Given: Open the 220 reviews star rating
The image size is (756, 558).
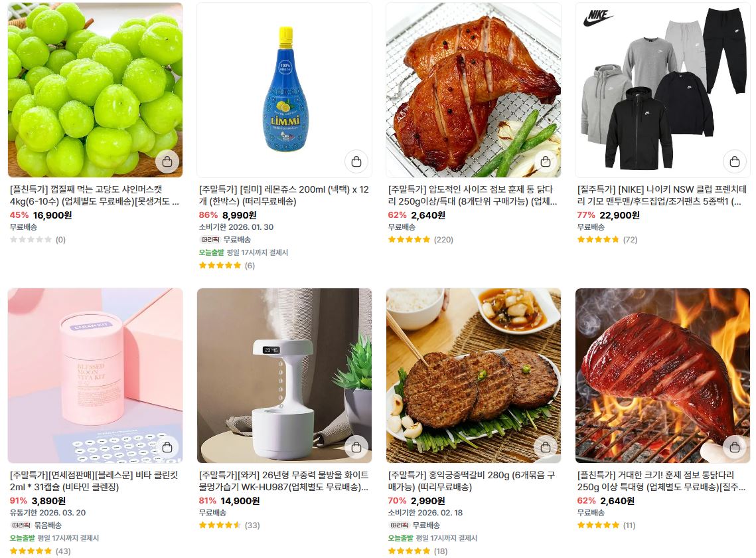Looking at the screenshot, I should 420,239.
